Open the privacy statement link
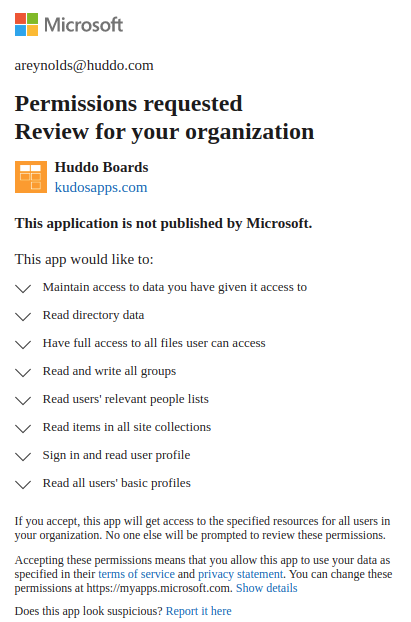This screenshot has height=622, width=411. 240,574
